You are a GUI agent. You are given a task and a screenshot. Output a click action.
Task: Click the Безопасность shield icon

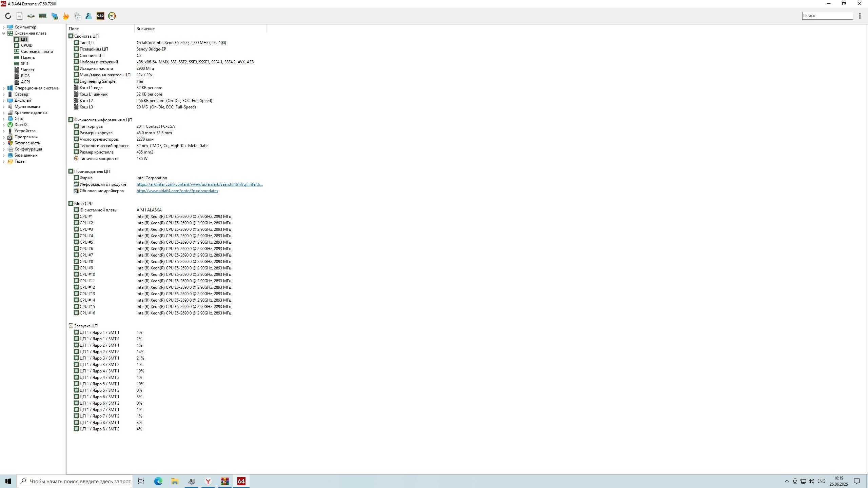click(x=10, y=143)
